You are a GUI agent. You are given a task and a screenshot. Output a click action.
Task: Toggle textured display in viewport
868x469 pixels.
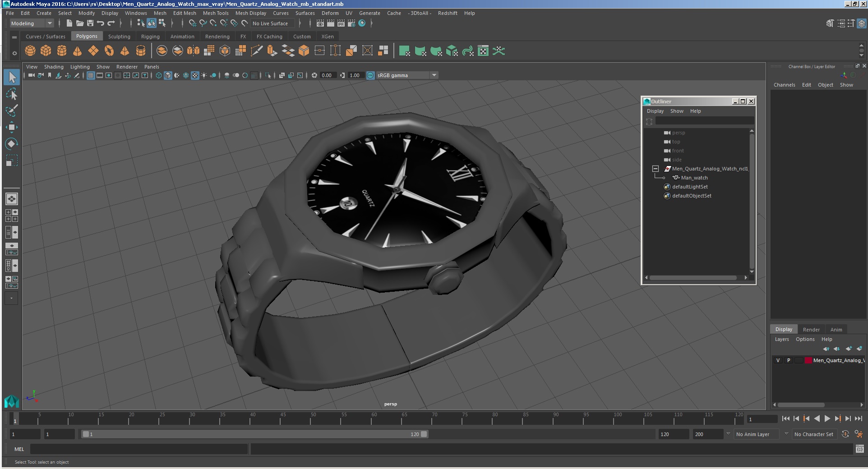tap(195, 75)
